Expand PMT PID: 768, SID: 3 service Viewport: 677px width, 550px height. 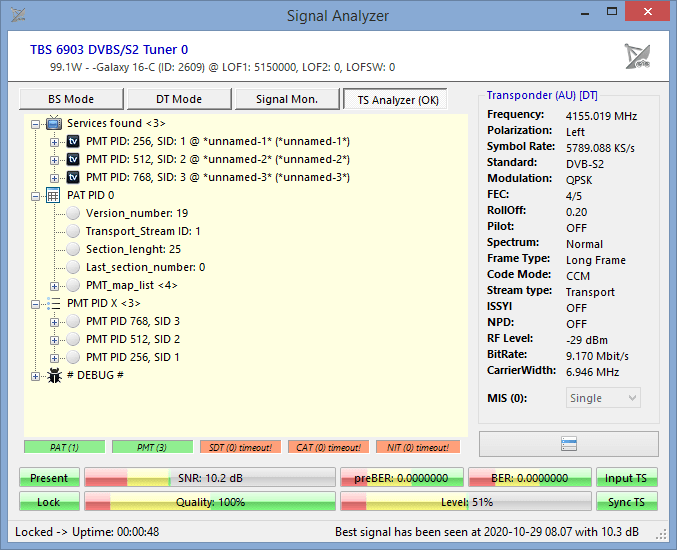point(54,178)
